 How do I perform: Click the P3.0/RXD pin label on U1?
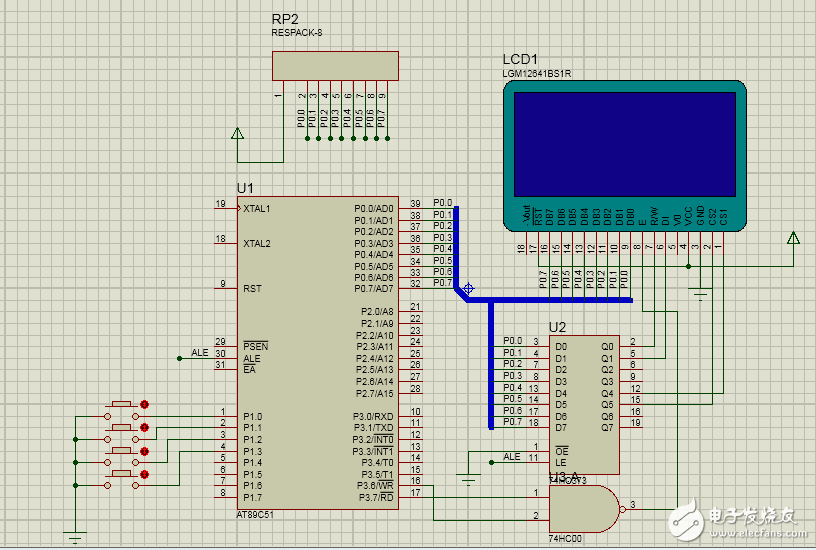point(373,417)
